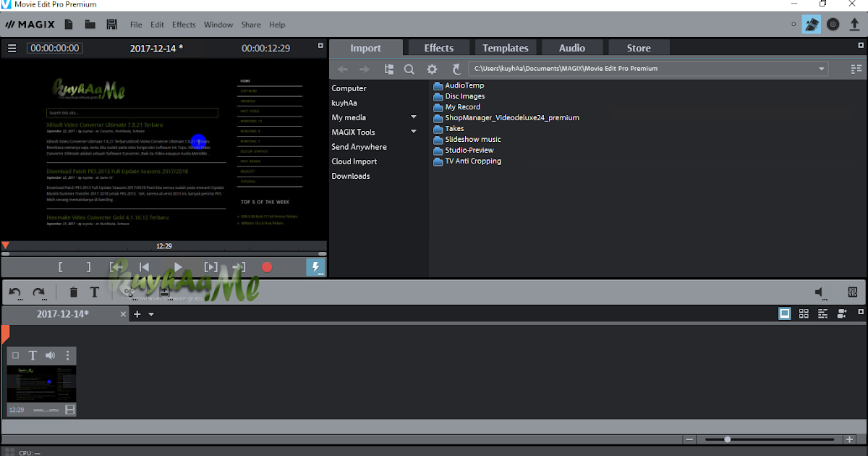Go to the beginning of the movie
Screen dimensions: 868x456
(x=144, y=267)
